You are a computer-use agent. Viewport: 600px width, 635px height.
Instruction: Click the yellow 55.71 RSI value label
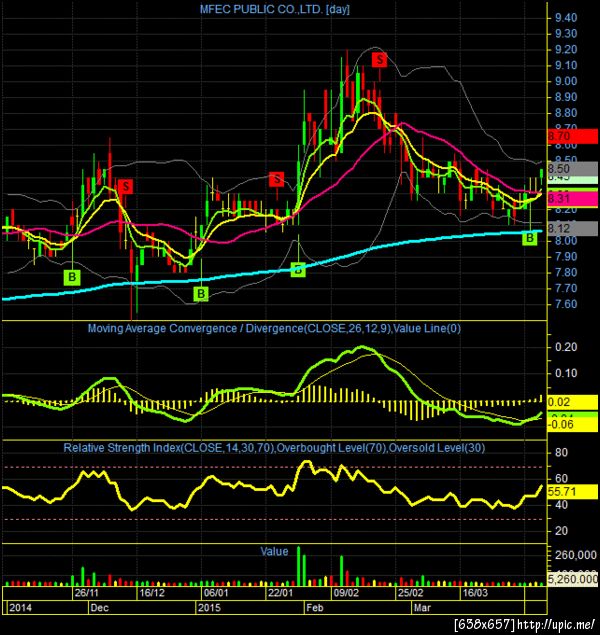(x=572, y=492)
